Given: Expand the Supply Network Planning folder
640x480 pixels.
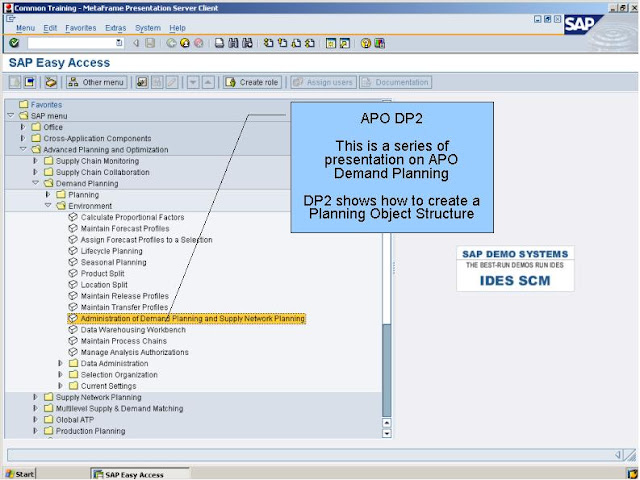Looking at the screenshot, I should (35, 397).
